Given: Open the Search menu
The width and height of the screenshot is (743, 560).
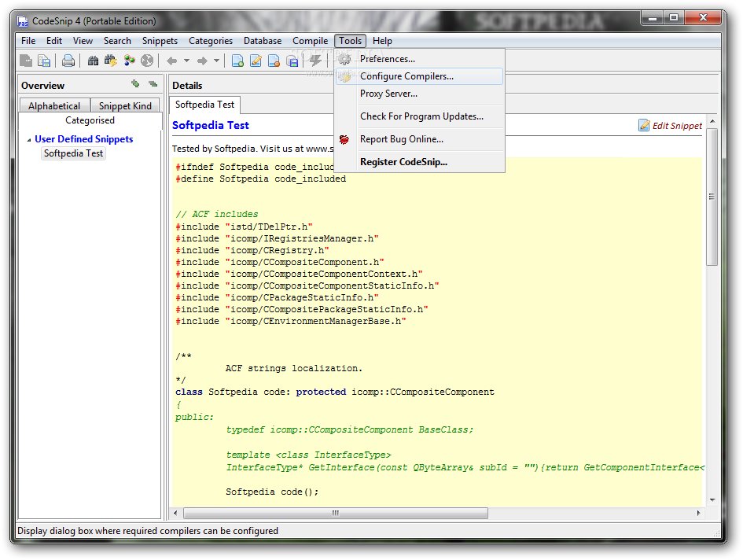Looking at the screenshot, I should pyautogui.click(x=117, y=41).
